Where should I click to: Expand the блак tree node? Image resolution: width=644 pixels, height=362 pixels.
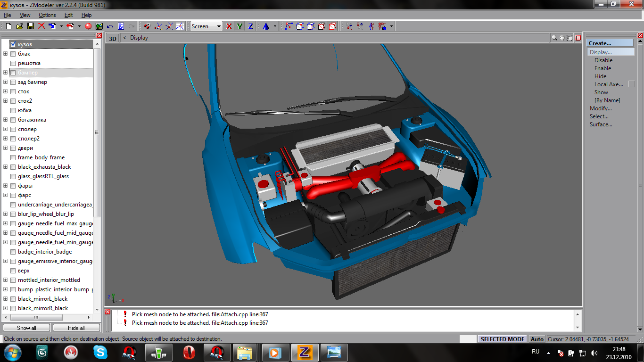(x=6, y=54)
